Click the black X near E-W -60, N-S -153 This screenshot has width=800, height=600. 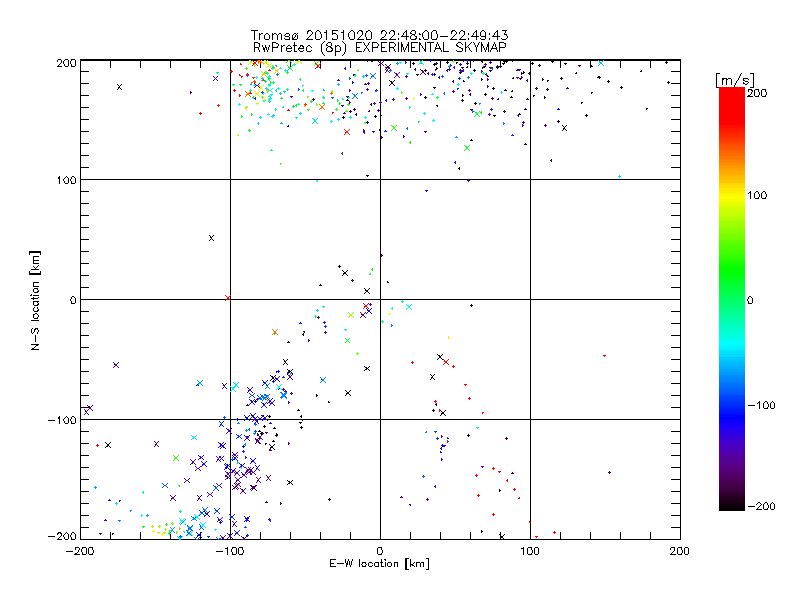coord(290,482)
